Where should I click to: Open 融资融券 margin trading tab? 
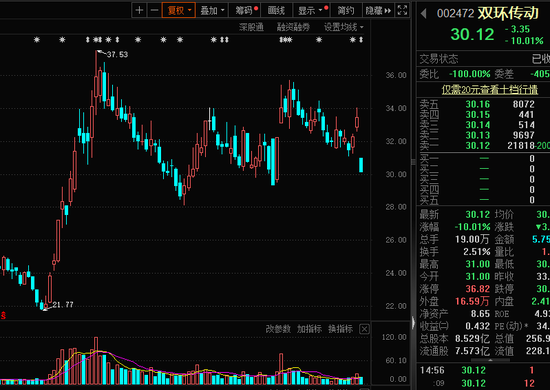tap(293, 27)
